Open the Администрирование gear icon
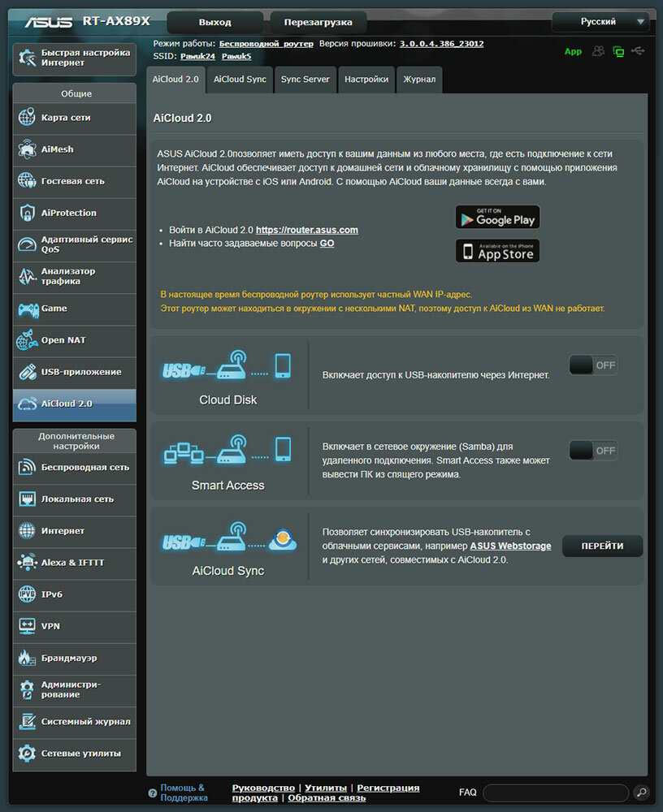This screenshot has height=812, width=663. (27, 689)
